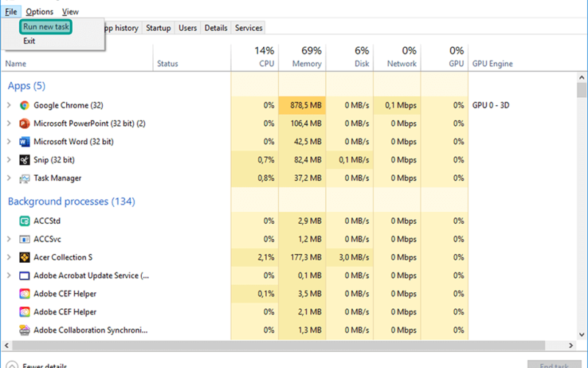
Task: Expand the Microsoft PowerPoint process group
Action: pos(9,123)
